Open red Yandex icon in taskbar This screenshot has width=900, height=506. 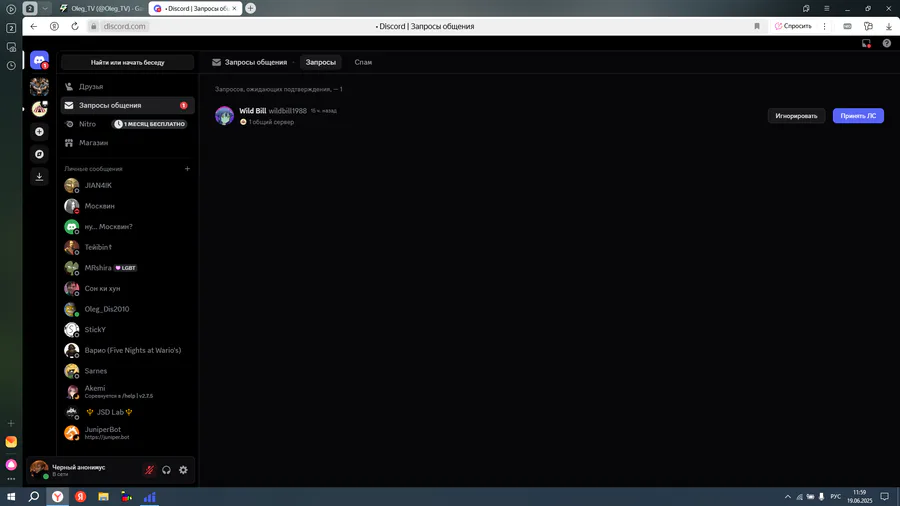(80, 497)
